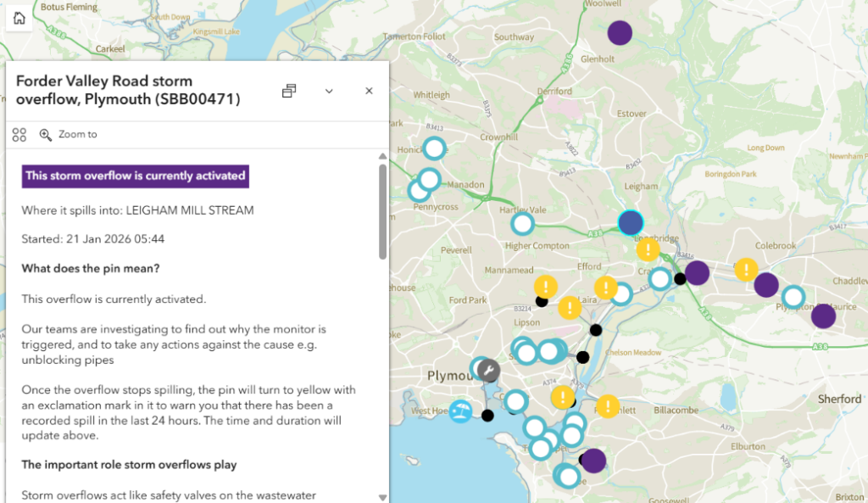Select the easternmost purple pin near Plympton
Viewport: 868px width, 503px height.
pos(823,316)
